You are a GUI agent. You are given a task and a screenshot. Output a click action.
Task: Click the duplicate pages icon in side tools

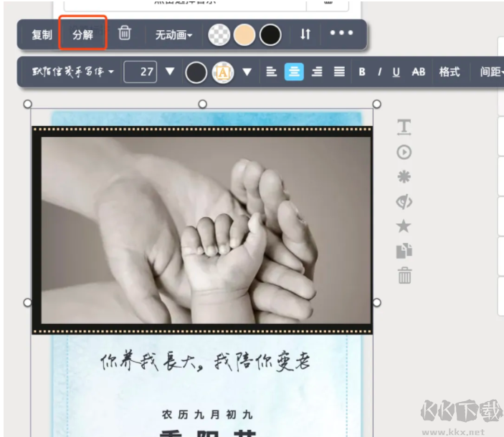(404, 251)
